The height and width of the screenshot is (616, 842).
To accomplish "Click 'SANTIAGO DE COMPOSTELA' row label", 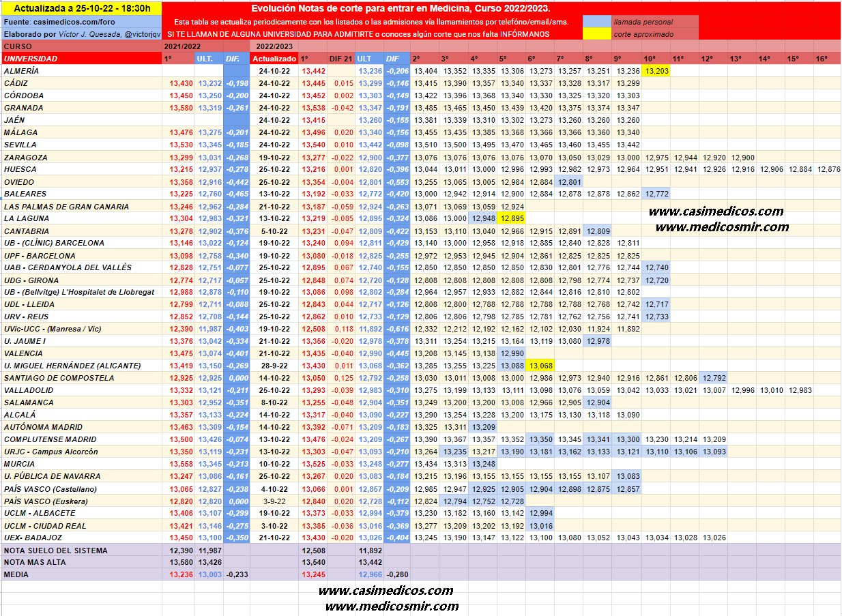I will point(81,378).
